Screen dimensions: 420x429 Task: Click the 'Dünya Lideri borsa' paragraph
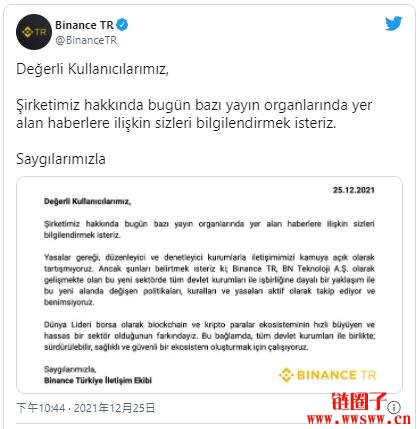point(209,336)
